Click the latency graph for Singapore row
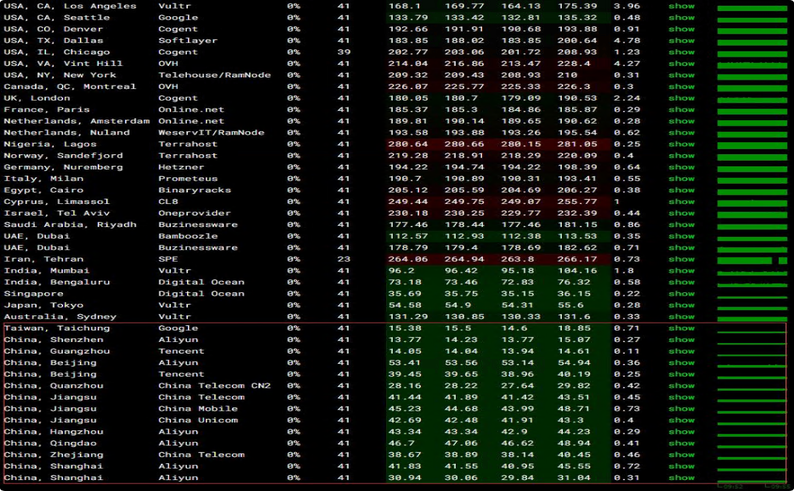 tap(752, 294)
